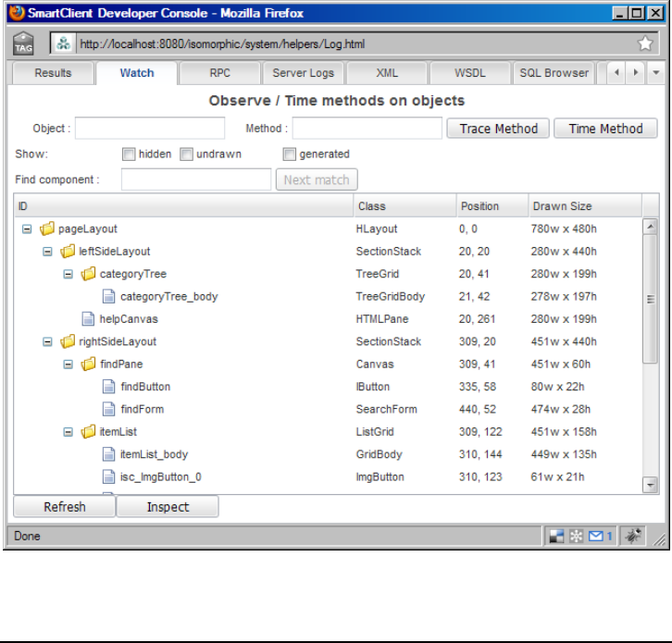Focus the Find component input field
This screenshot has width=672, height=643.
click(x=196, y=179)
